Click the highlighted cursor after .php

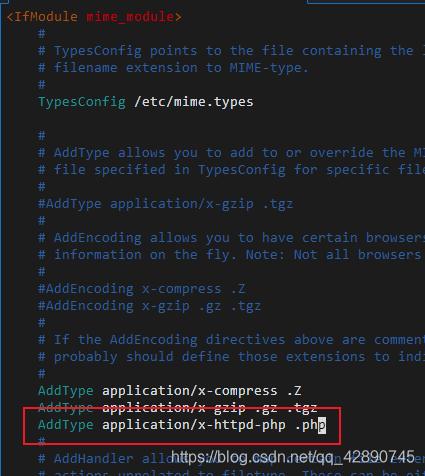click(322, 426)
